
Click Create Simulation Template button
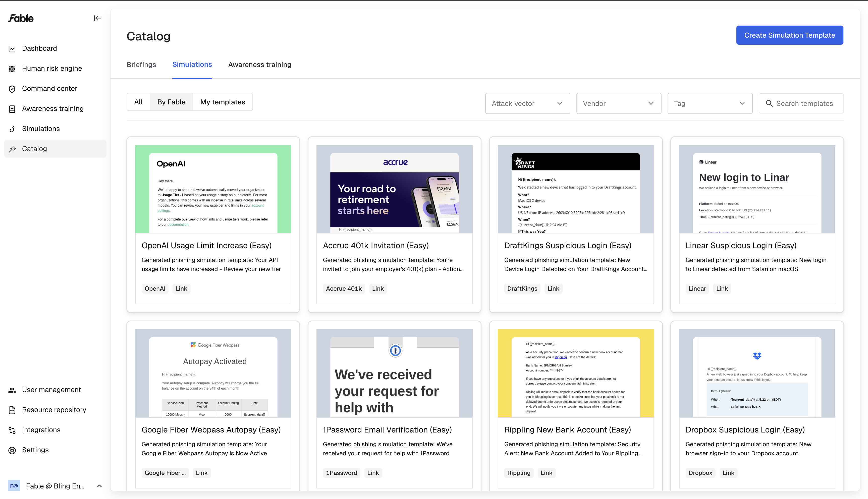(x=789, y=35)
